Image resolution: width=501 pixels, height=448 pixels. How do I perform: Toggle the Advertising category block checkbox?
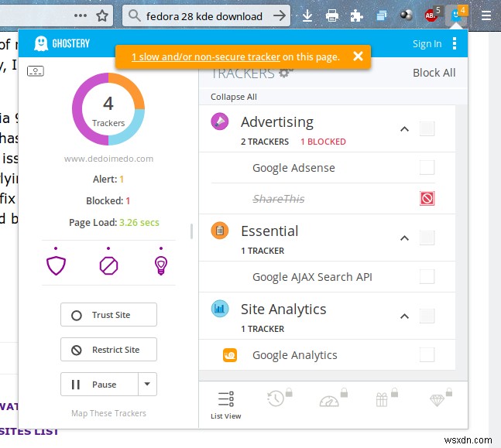427,128
